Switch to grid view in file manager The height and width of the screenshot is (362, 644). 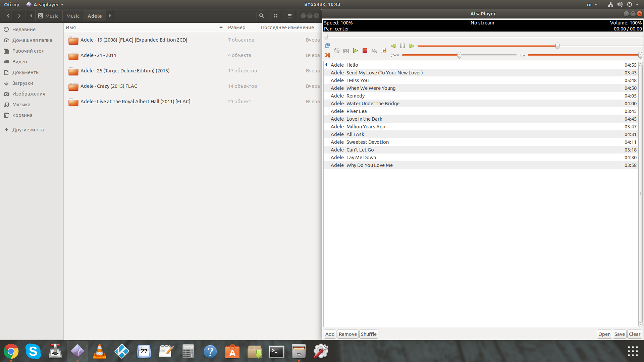pyautogui.click(x=276, y=16)
